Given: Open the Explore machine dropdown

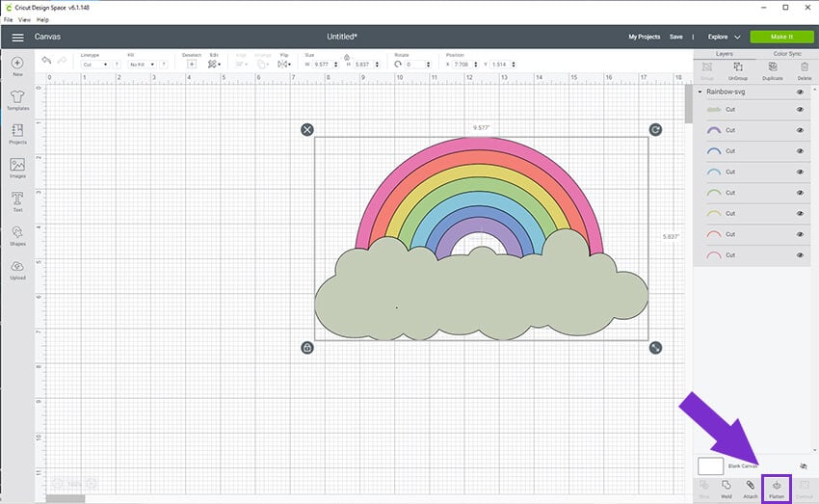Looking at the screenshot, I should 724,37.
